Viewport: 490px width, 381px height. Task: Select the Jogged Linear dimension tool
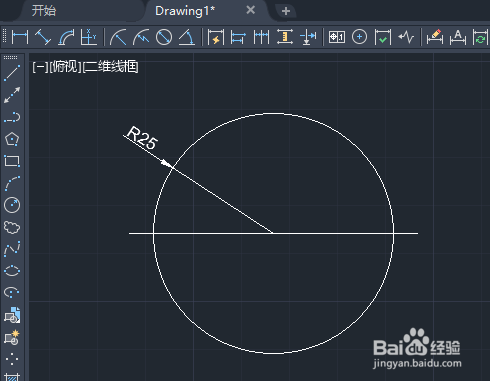[406, 37]
